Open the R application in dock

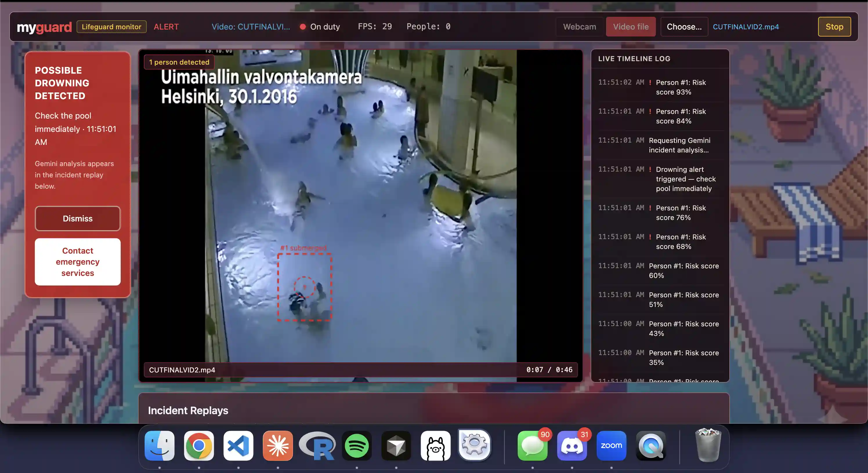point(317,445)
